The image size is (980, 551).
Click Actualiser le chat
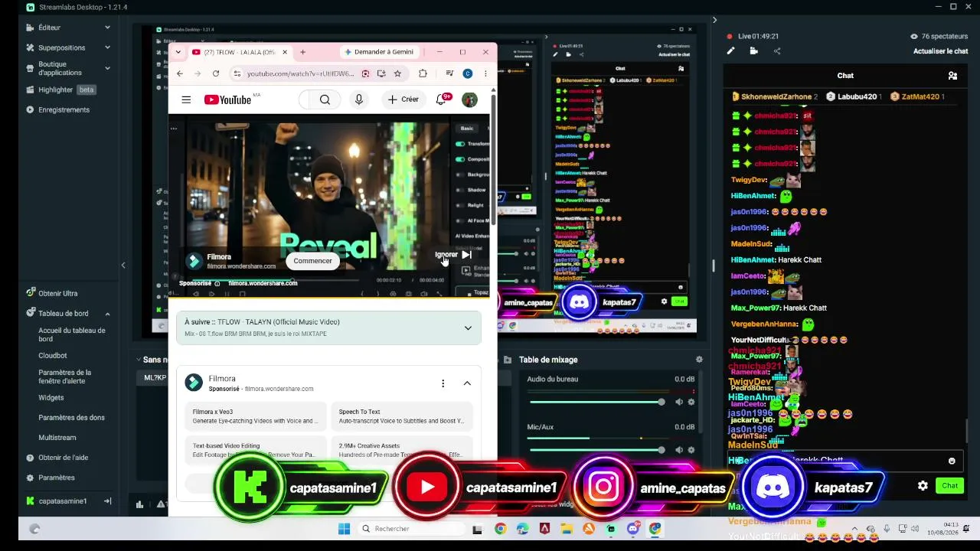941,51
